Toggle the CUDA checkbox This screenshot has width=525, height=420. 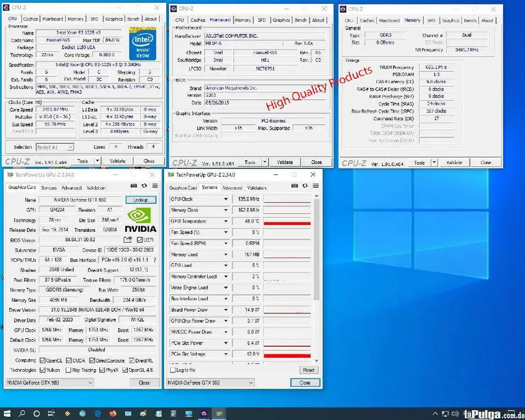click(69, 360)
